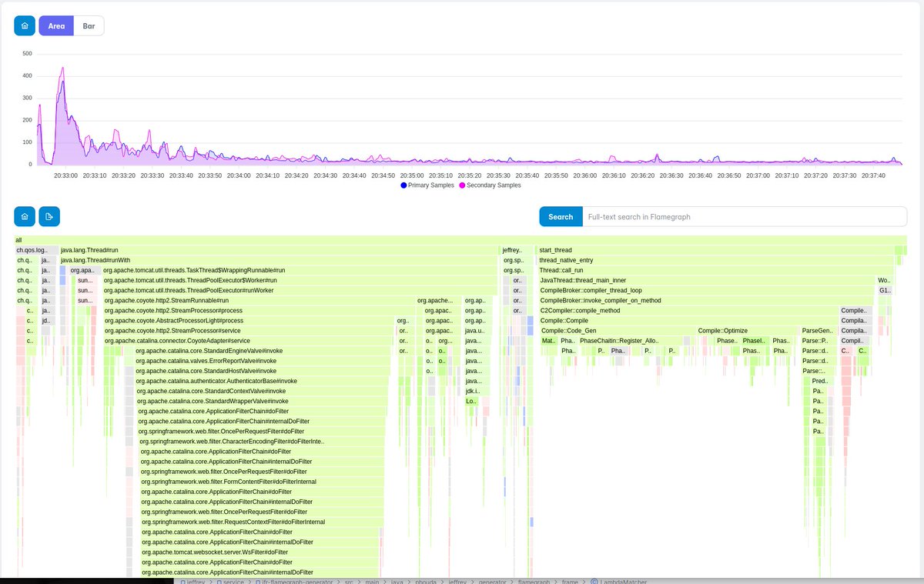Select the CharacterEncodingFilter#doFilterInte.. frame
The image size is (924, 584).
click(x=262, y=441)
